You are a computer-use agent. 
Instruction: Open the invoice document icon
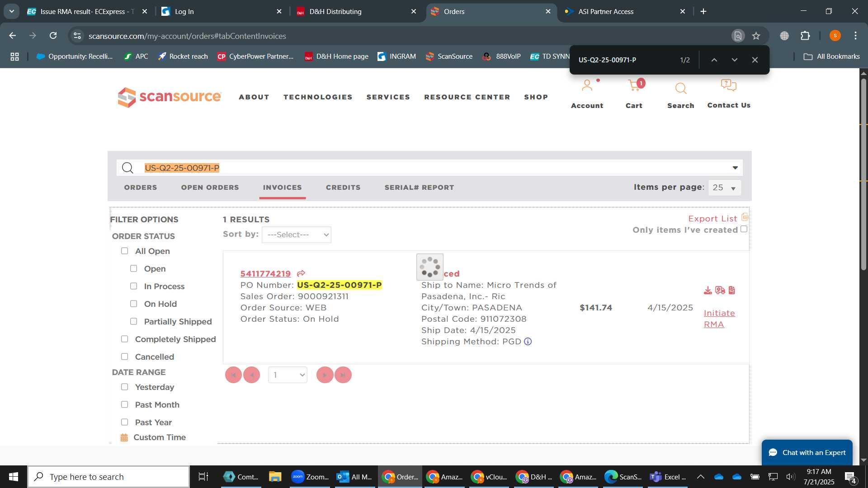pyautogui.click(x=732, y=290)
